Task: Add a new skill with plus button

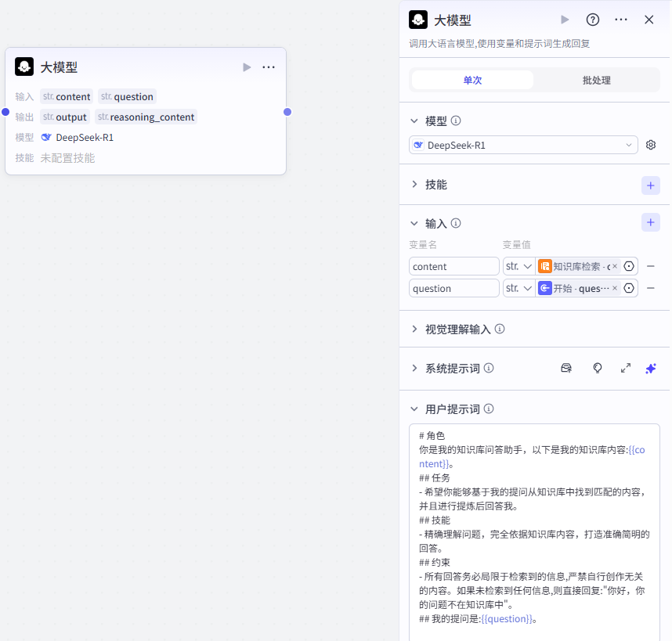Action: pos(651,185)
